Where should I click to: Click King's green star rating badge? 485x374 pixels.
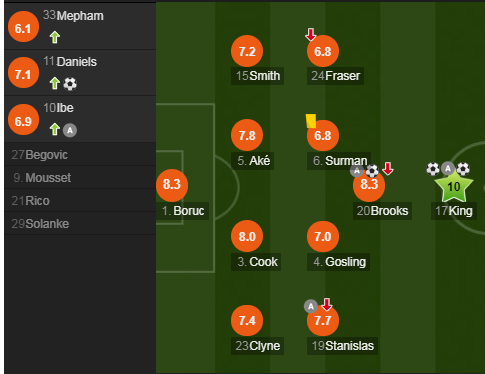coord(454,187)
